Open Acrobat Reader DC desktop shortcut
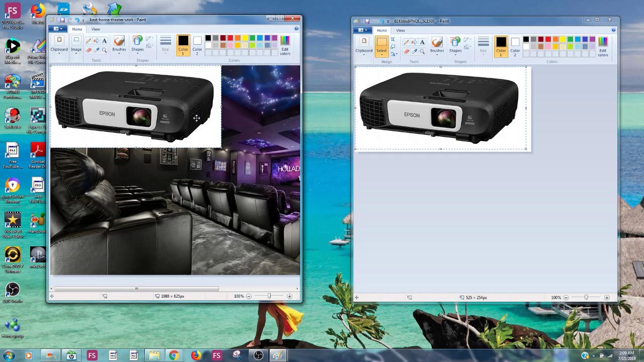 coord(37,156)
